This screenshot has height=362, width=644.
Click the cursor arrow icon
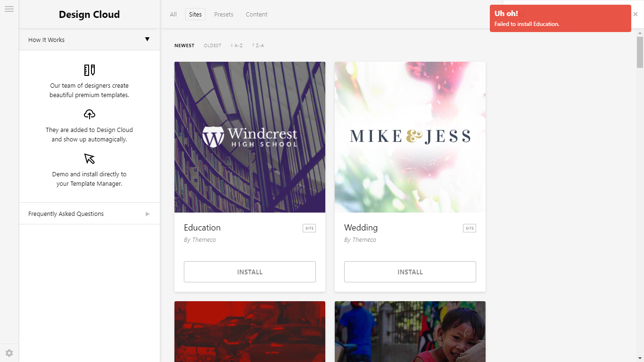tap(90, 158)
